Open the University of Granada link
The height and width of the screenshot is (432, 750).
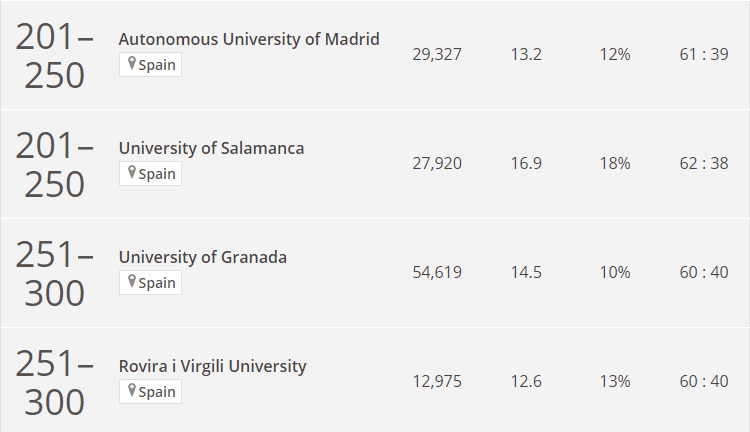203,257
